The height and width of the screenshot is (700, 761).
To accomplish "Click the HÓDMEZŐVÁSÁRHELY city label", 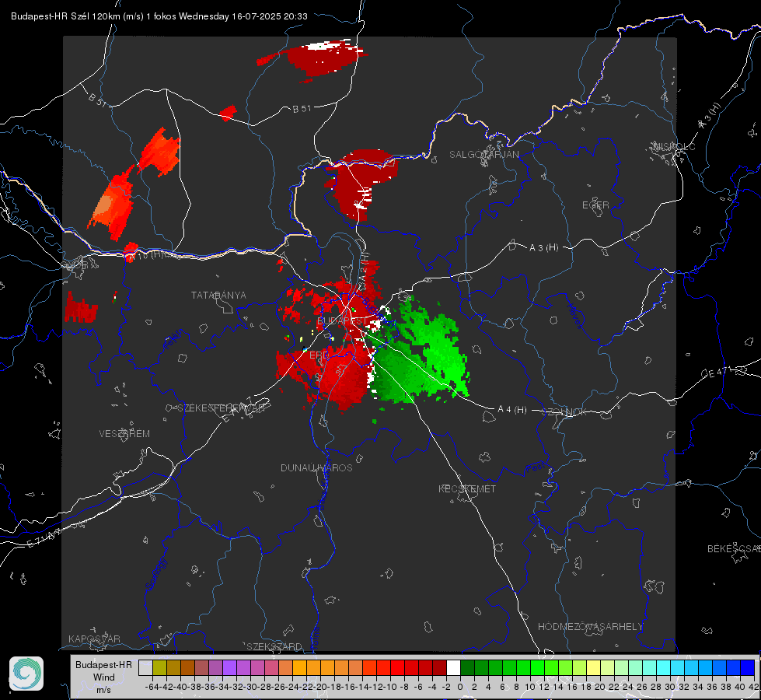I will [x=590, y=627].
